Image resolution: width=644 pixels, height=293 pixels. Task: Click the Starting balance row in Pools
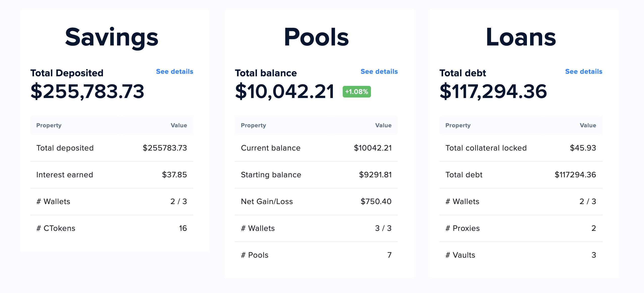click(x=316, y=175)
